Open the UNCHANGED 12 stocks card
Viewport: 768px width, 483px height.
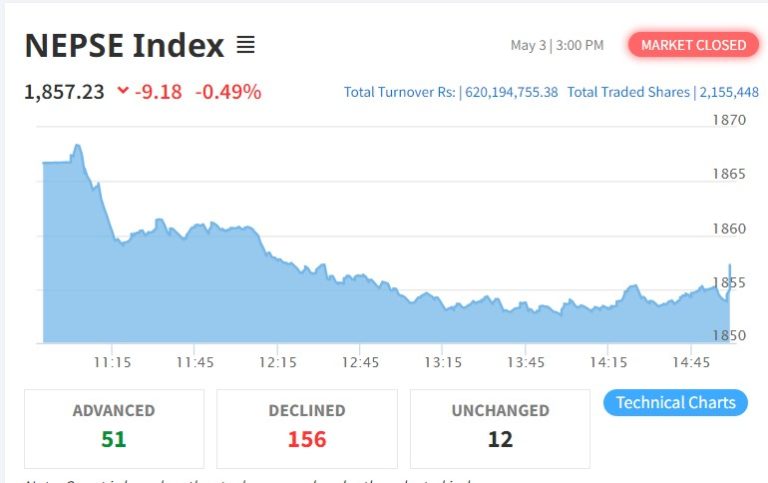[x=499, y=427]
